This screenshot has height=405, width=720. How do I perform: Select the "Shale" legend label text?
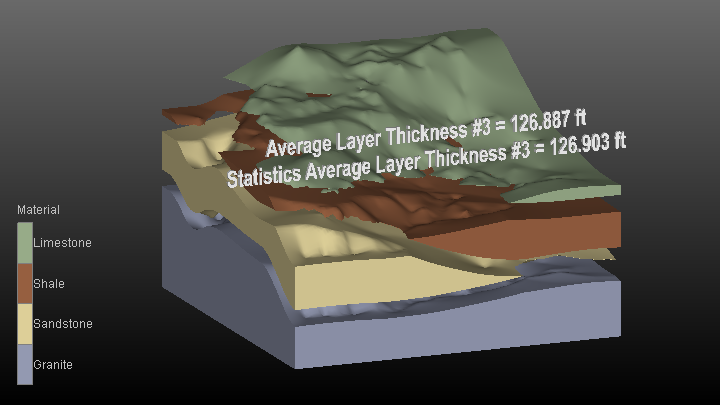(x=49, y=284)
